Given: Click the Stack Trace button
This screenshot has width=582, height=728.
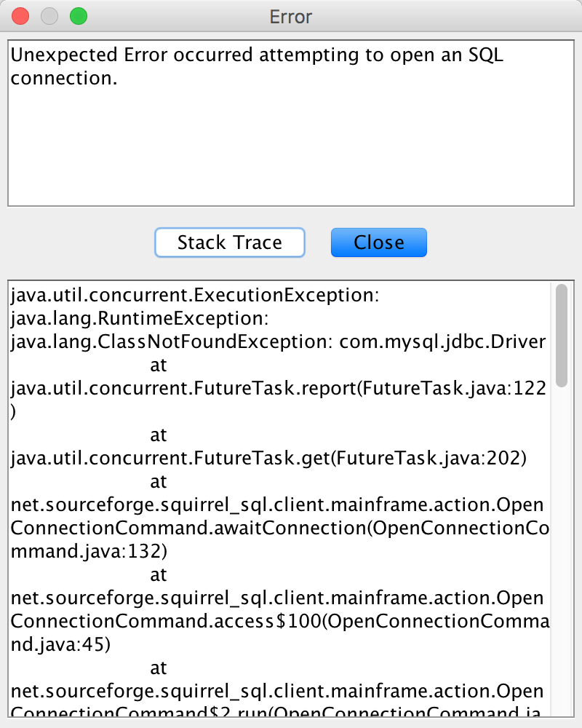Looking at the screenshot, I should pos(229,242).
